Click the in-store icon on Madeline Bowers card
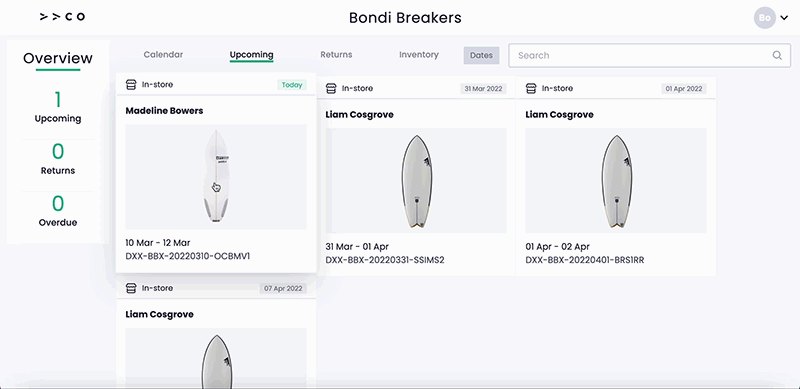This screenshot has width=800, height=389. click(x=131, y=85)
